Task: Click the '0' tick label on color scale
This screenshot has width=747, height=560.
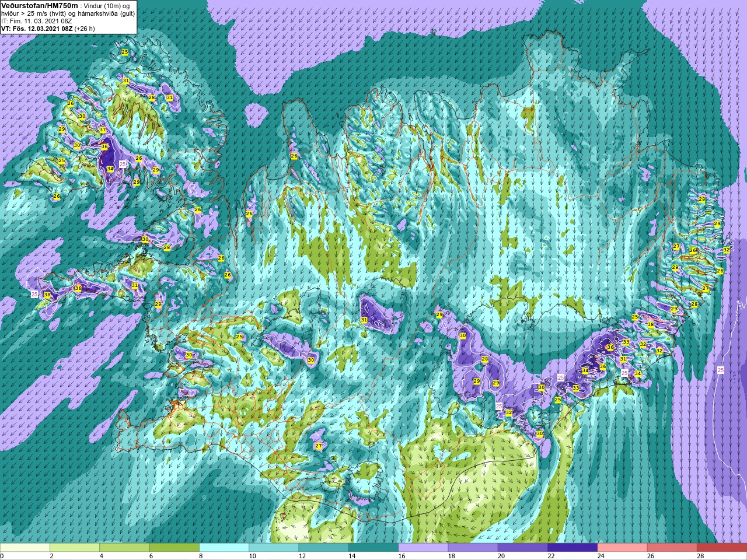Action: [x=2, y=556]
